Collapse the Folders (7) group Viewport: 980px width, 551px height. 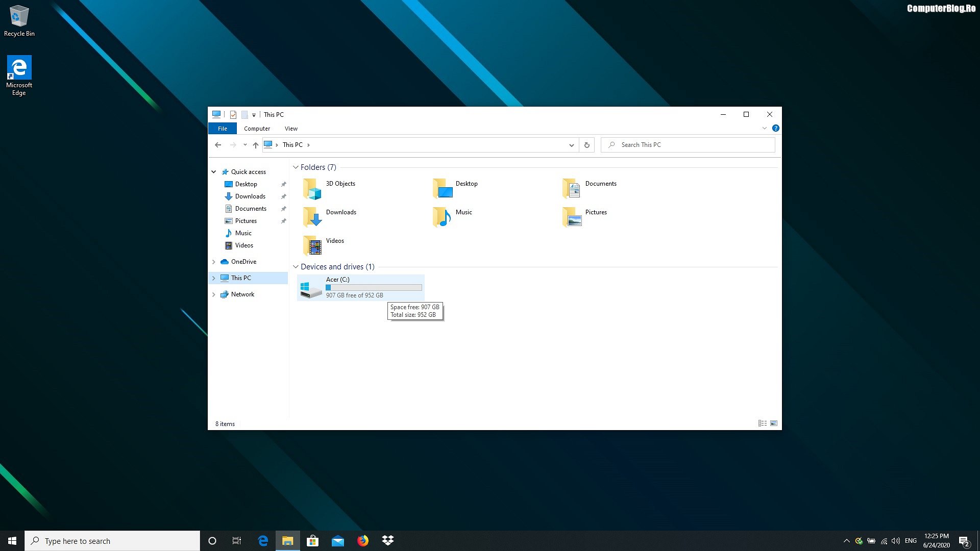pos(296,167)
